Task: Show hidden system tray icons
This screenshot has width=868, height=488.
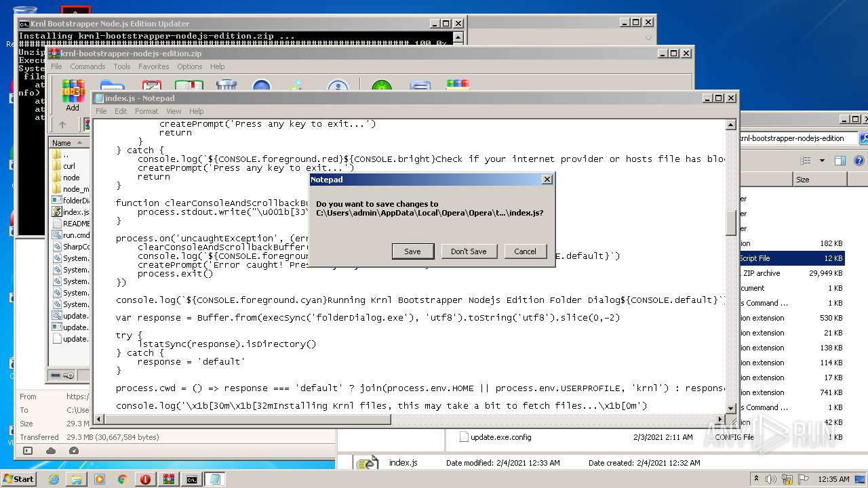Action: [x=756, y=479]
